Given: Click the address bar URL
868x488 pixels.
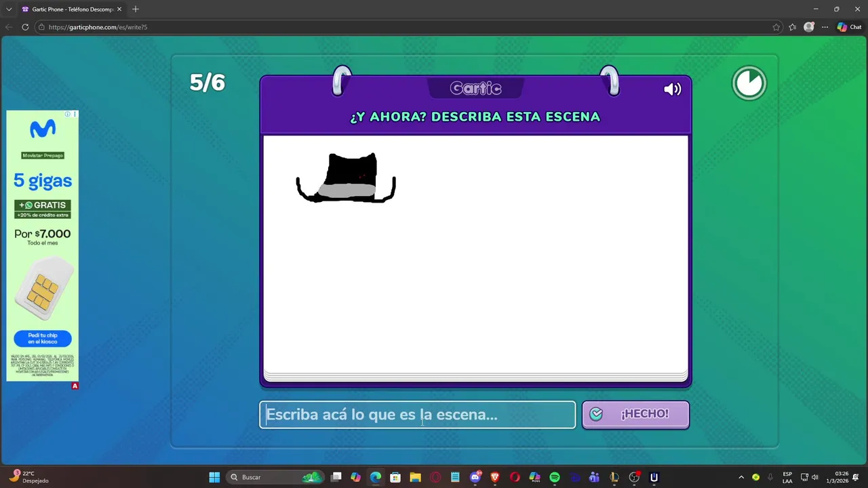Looking at the screenshot, I should (x=98, y=27).
